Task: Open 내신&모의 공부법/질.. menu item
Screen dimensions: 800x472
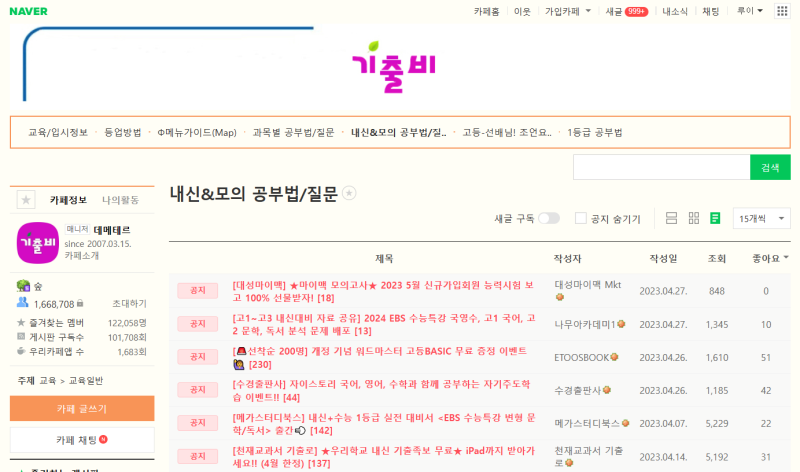Action: click(x=398, y=133)
